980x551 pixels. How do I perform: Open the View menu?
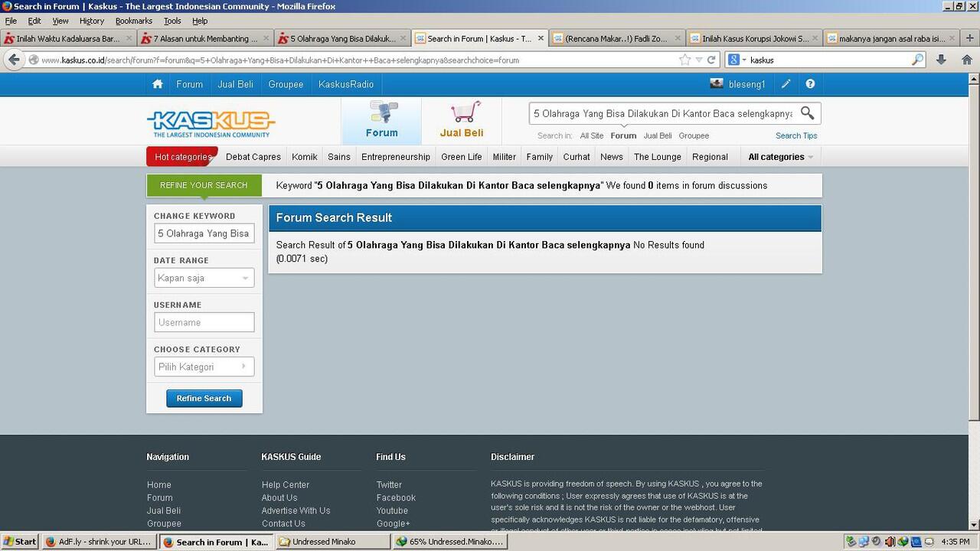pyautogui.click(x=60, y=21)
